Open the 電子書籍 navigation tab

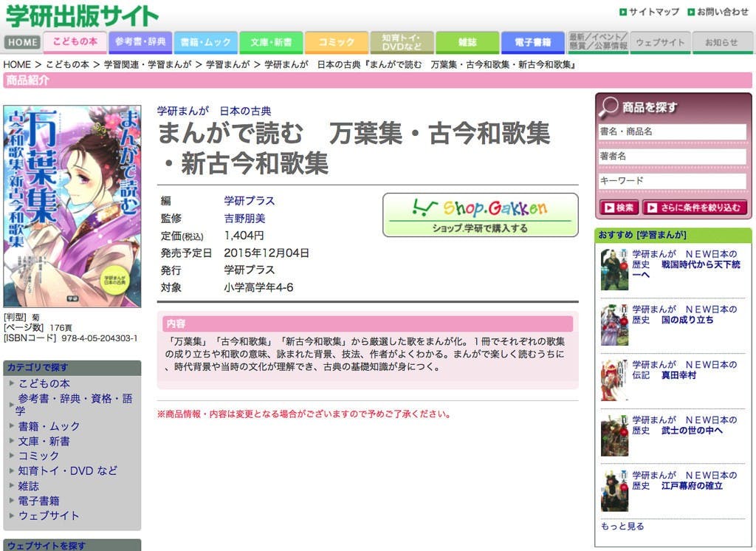(x=533, y=42)
